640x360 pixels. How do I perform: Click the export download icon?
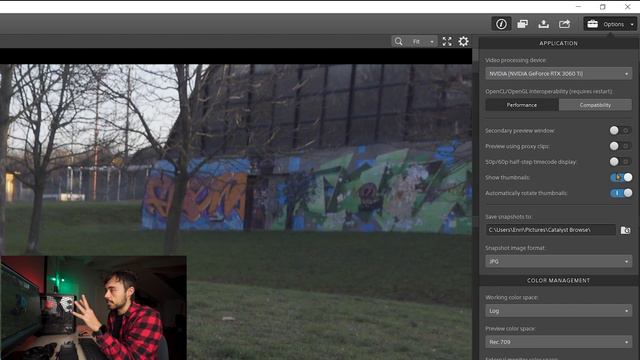coord(543,24)
